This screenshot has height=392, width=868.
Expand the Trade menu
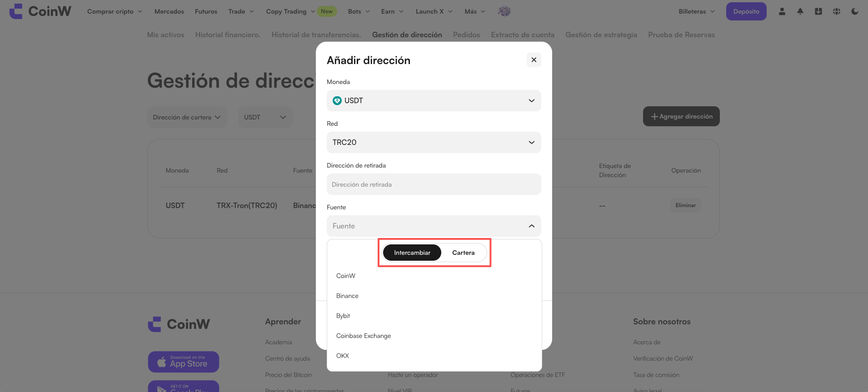[241, 11]
